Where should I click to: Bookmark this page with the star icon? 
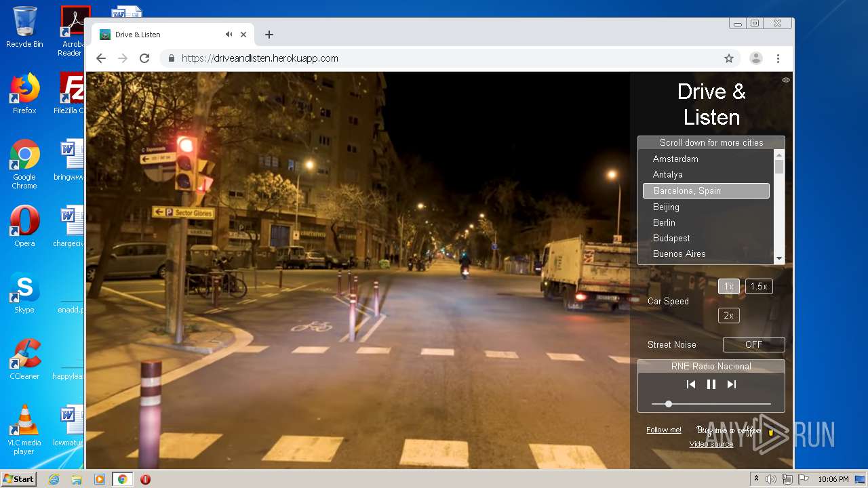click(729, 58)
